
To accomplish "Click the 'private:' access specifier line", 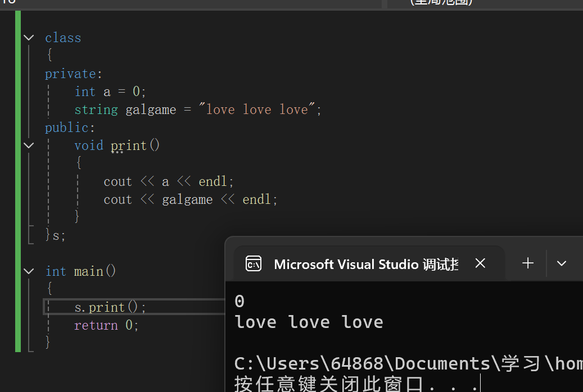I will [x=73, y=74].
